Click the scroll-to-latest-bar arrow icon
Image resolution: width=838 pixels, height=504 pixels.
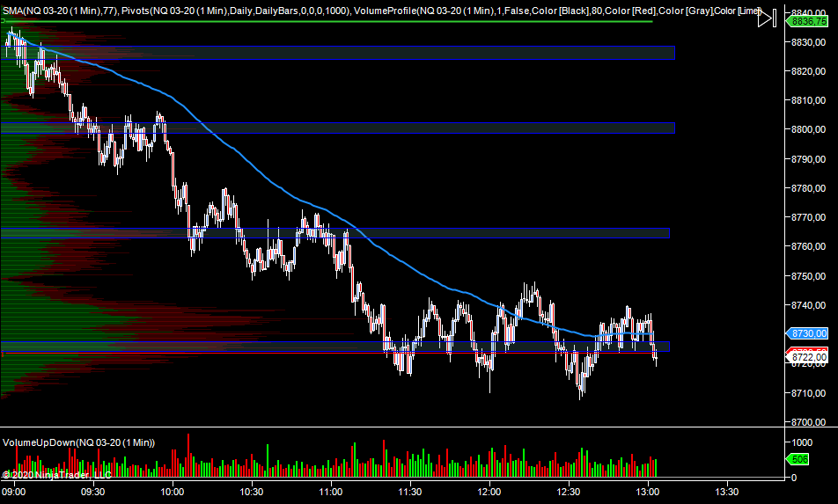tap(767, 17)
